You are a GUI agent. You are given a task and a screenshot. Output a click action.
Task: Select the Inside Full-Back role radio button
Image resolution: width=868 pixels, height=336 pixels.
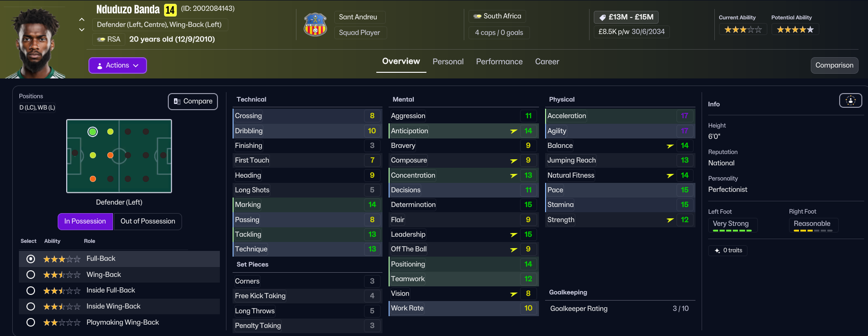click(x=31, y=291)
